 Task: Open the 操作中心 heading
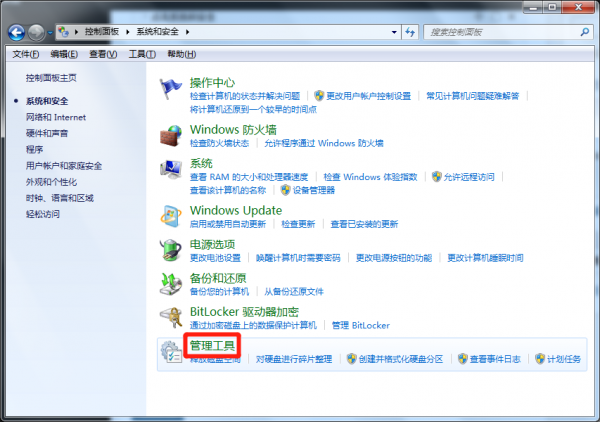(212, 83)
